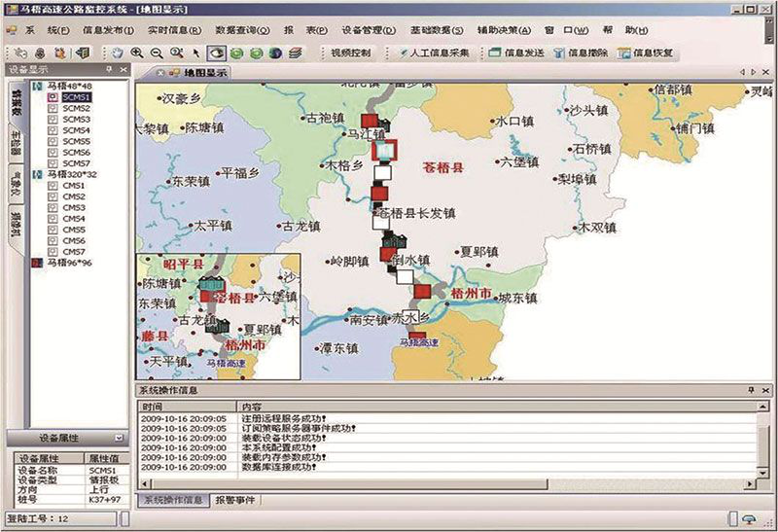This screenshot has height=532, width=778.
Task: Click the zoom out magnifier tool
Action: [158, 53]
